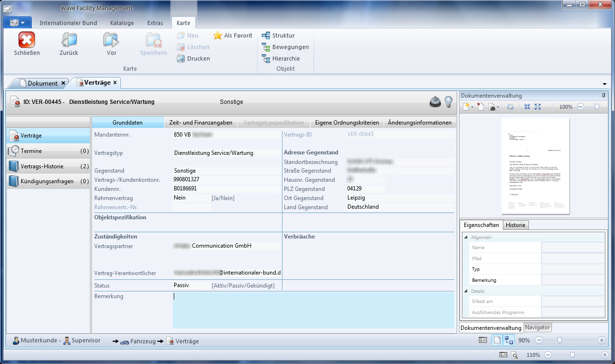Collapse the Allgemein properties group

[466, 238]
